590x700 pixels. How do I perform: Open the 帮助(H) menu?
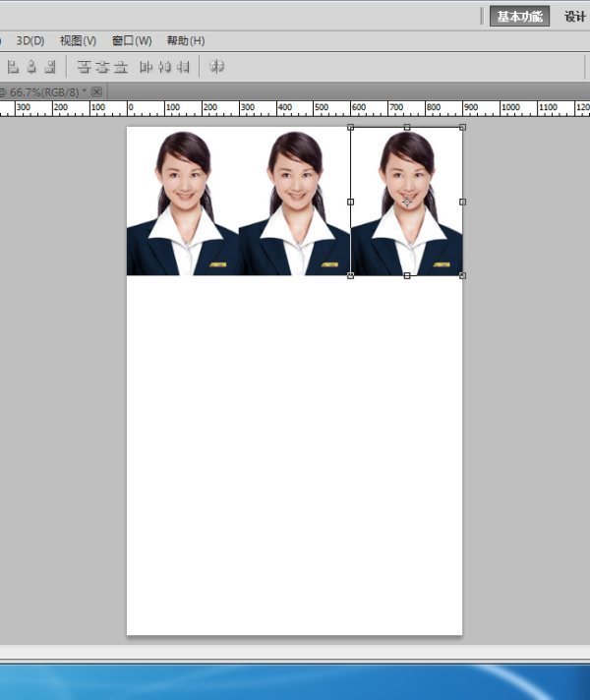[186, 40]
